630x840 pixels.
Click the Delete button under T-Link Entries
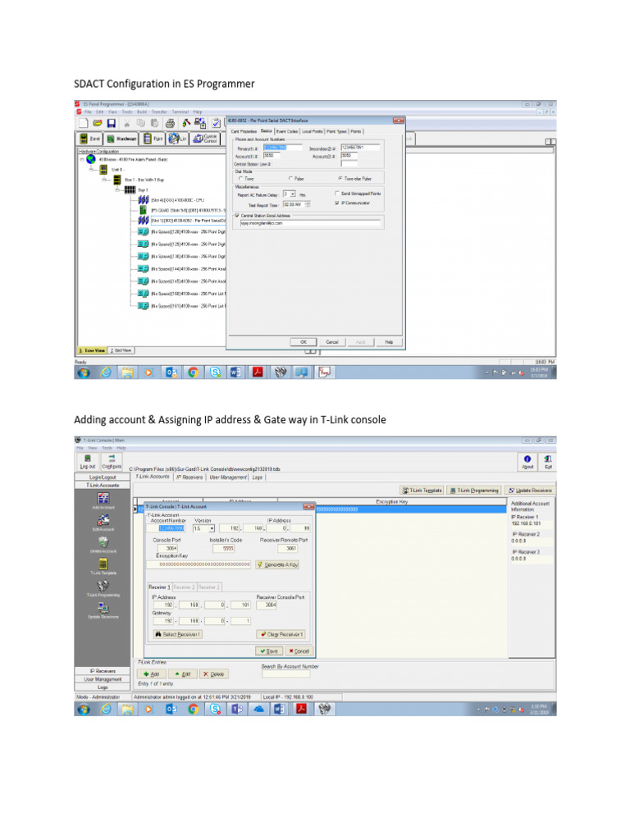click(x=214, y=674)
